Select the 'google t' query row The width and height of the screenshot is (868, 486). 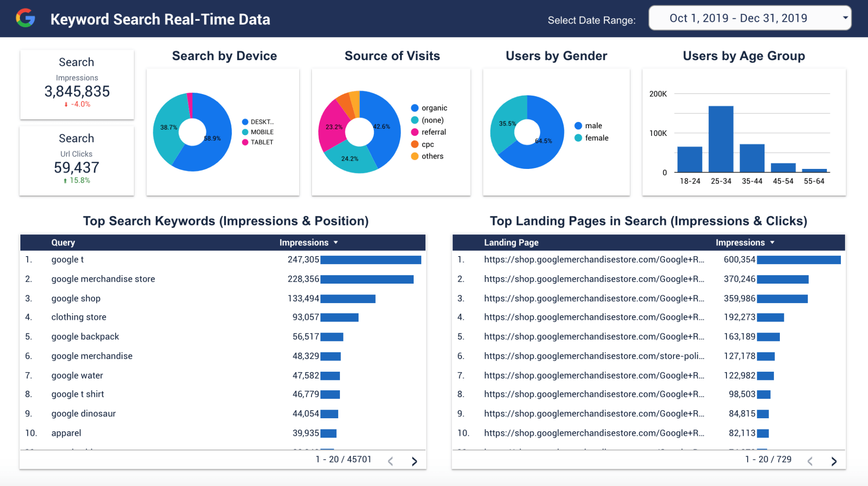(x=223, y=260)
